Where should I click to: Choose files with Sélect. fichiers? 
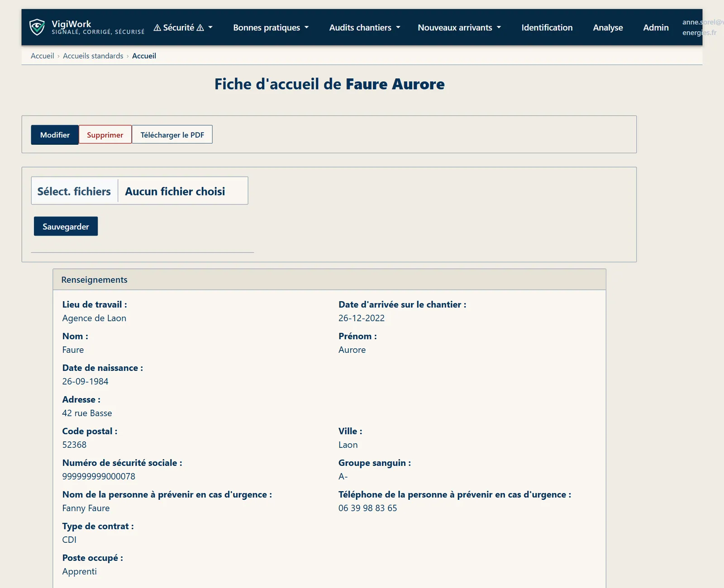[74, 191]
